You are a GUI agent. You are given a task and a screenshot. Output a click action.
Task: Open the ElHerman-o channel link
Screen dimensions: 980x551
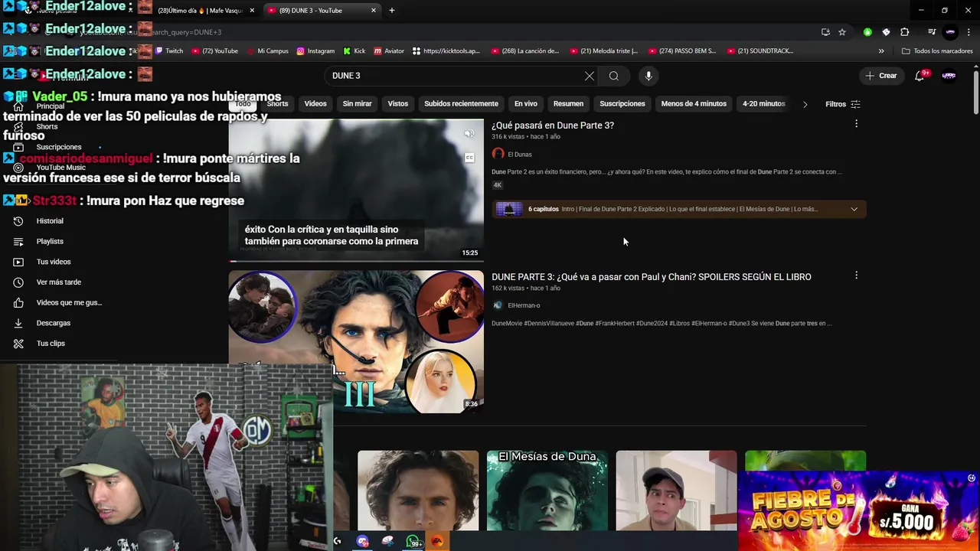tap(524, 305)
